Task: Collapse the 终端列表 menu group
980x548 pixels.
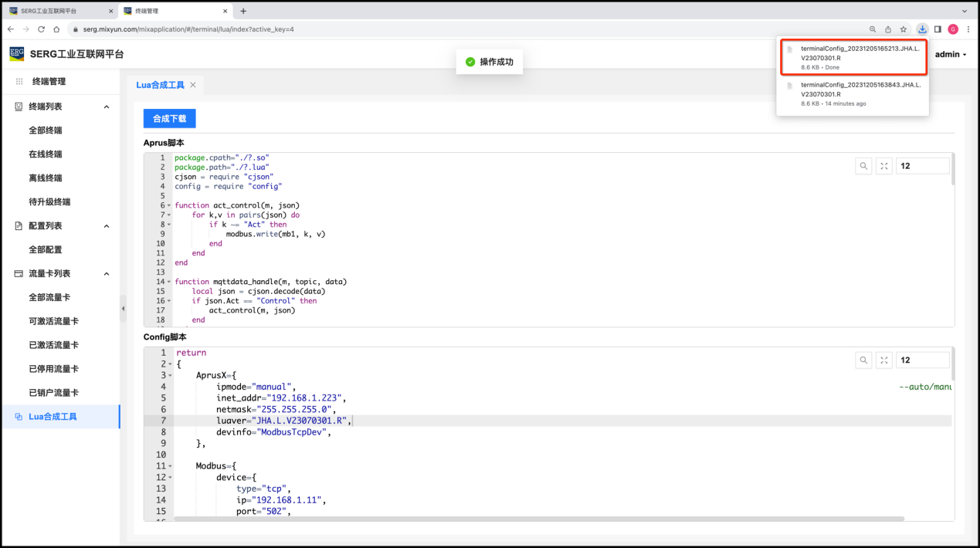Action: (107, 107)
